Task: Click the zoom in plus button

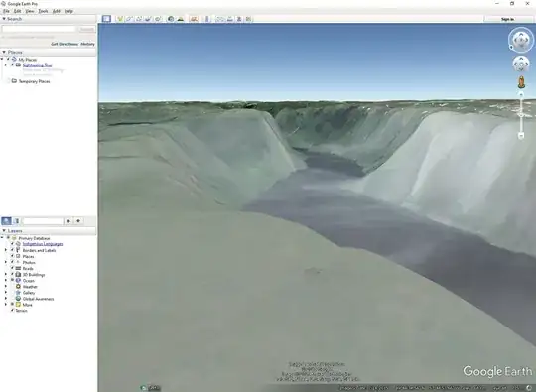Action: click(x=521, y=94)
